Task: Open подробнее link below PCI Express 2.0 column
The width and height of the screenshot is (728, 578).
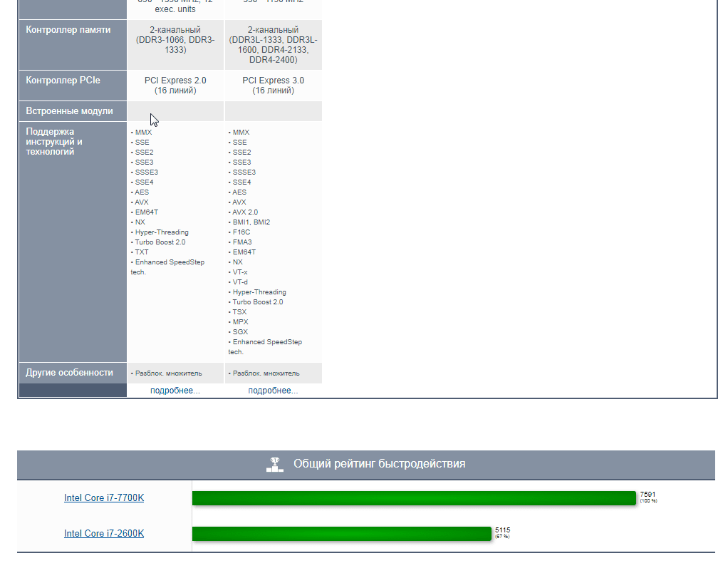Action: [x=175, y=391]
